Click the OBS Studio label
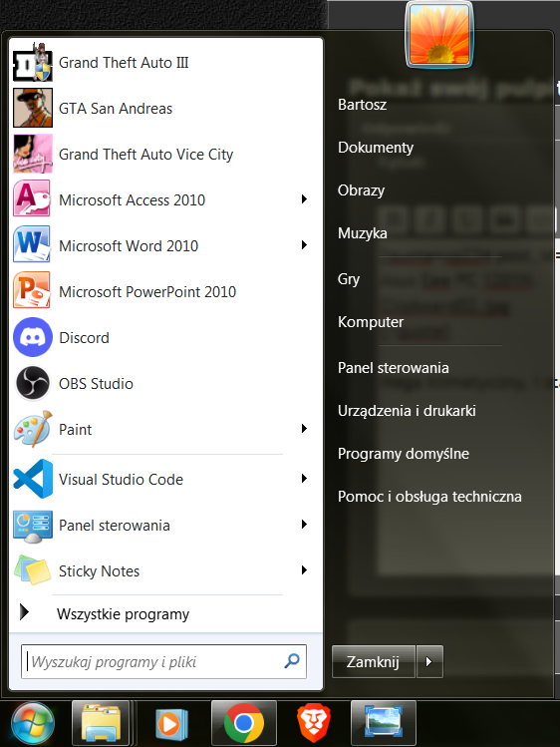The height and width of the screenshot is (747, 560). (x=96, y=384)
